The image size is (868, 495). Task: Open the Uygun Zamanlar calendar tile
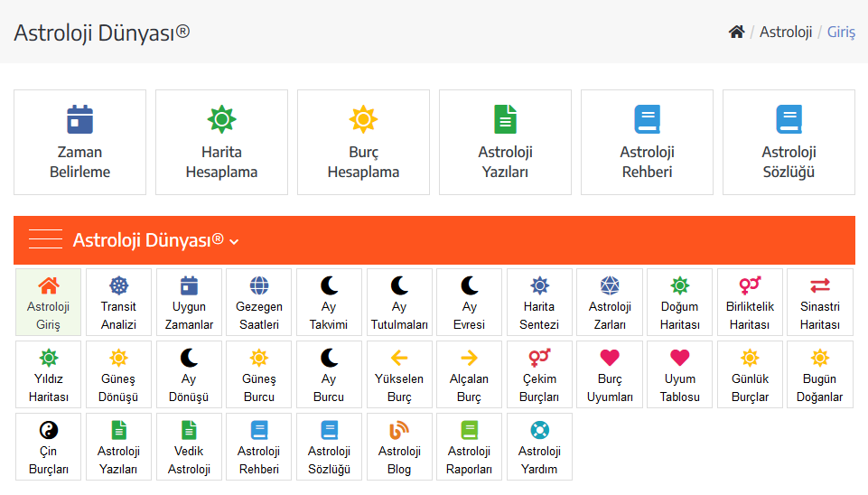click(189, 303)
